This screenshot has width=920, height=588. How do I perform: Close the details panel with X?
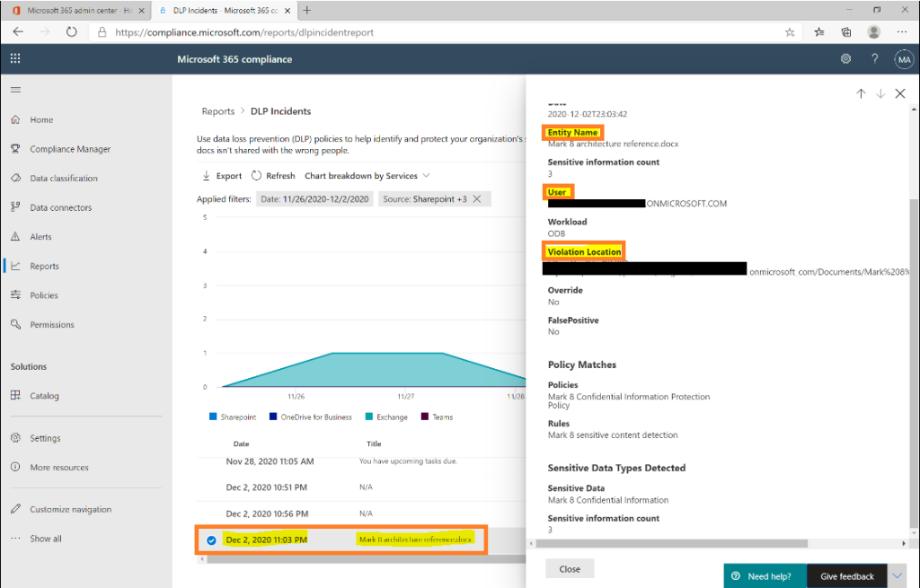[900, 93]
